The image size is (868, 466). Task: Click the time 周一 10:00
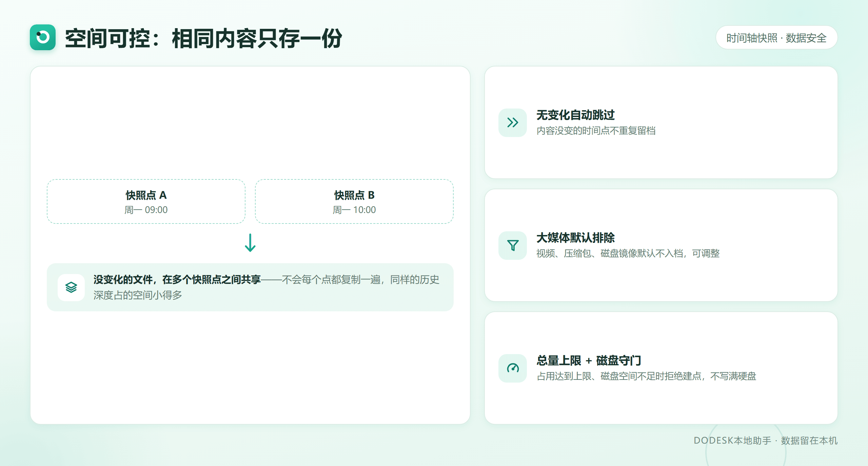tap(354, 210)
